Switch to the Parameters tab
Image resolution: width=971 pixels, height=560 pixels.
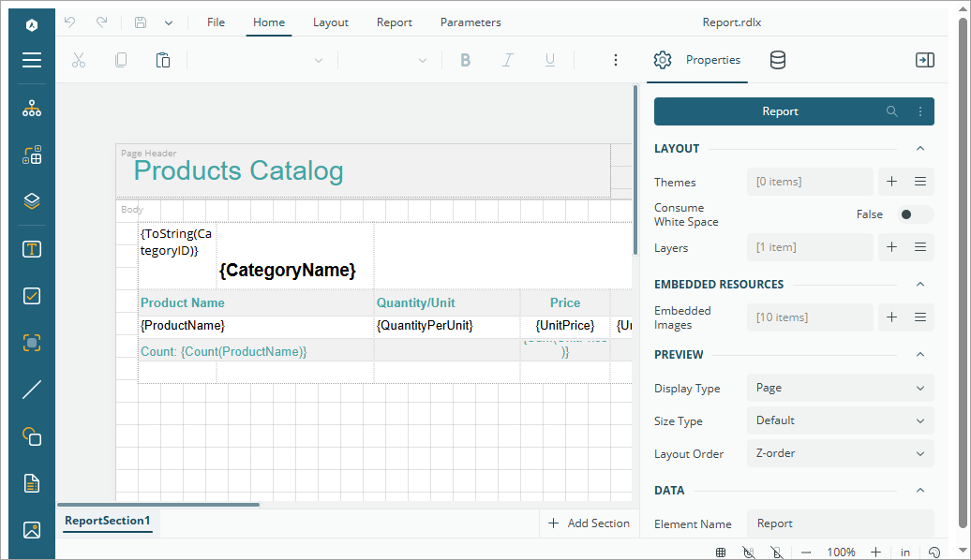(471, 22)
